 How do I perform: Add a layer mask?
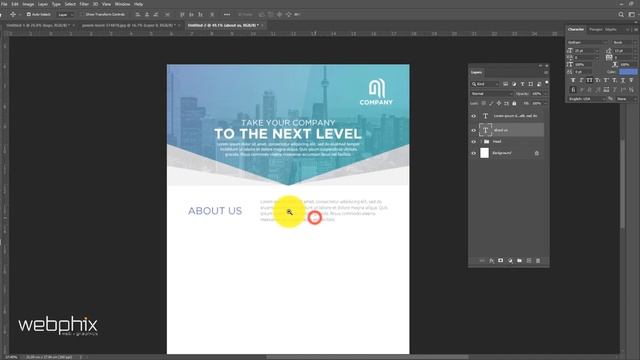click(x=500, y=260)
